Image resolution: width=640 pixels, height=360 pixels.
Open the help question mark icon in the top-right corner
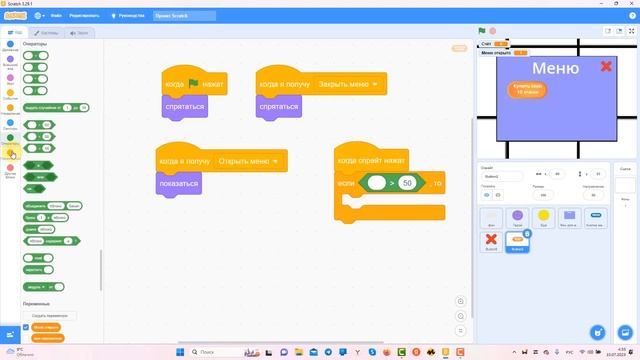(632, 16)
